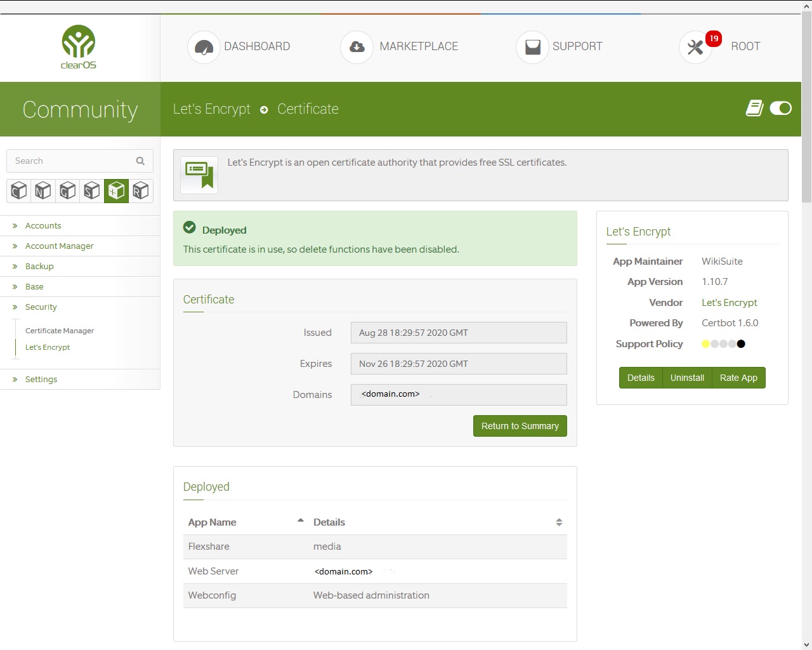Screen dimensions: 812x650
Task: Open the Root menu label
Action: (x=745, y=46)
